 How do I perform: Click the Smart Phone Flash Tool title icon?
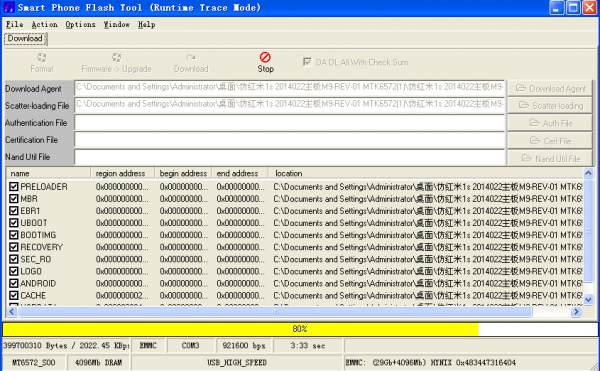point(9,7)
